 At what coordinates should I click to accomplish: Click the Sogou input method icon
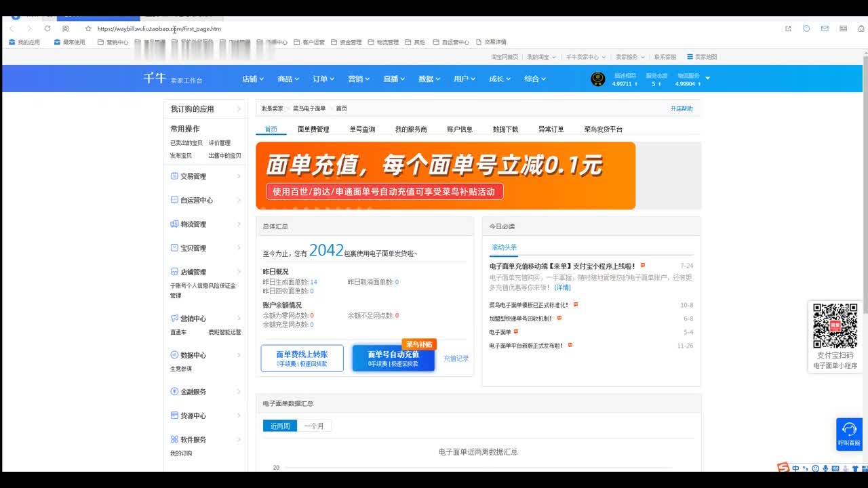[x=783, y=468]
